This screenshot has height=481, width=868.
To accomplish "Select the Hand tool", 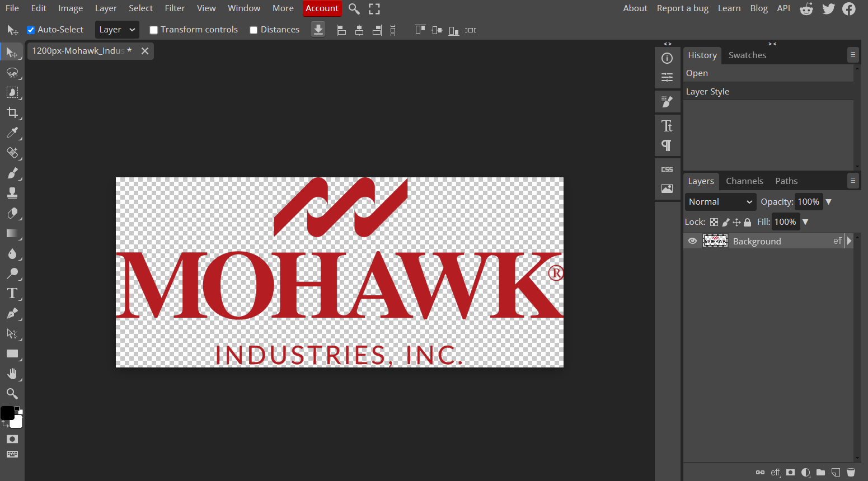I will coord(12,374).
